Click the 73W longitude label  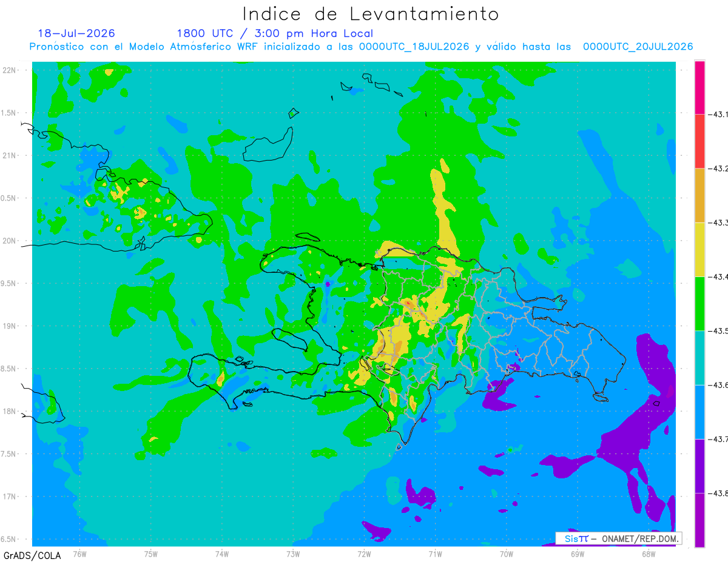pyautogui.click(x=293, y=554)
